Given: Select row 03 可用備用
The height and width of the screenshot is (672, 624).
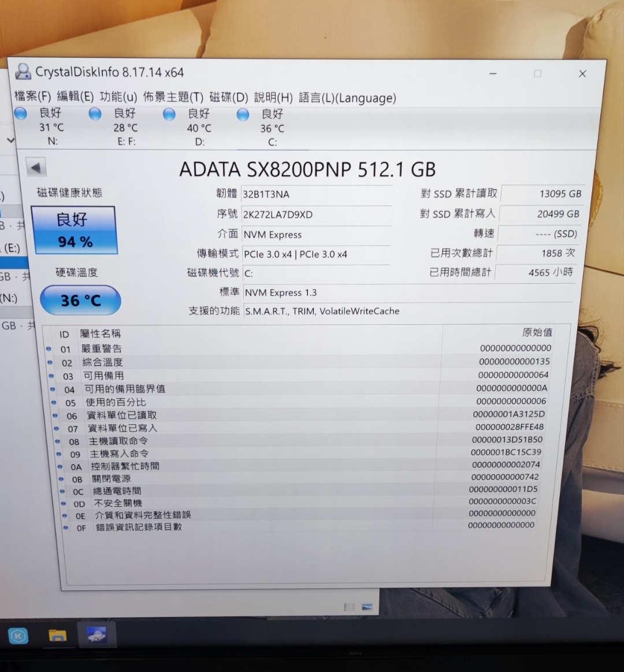Looking at the screenshot, I should (x=300, y=376).
